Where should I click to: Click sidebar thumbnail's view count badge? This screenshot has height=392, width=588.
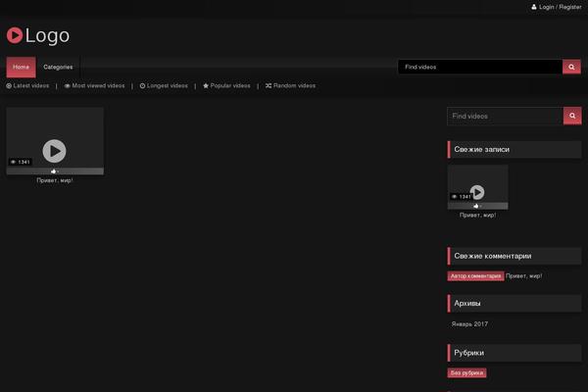pyautogui.click(x=462, y=197)
